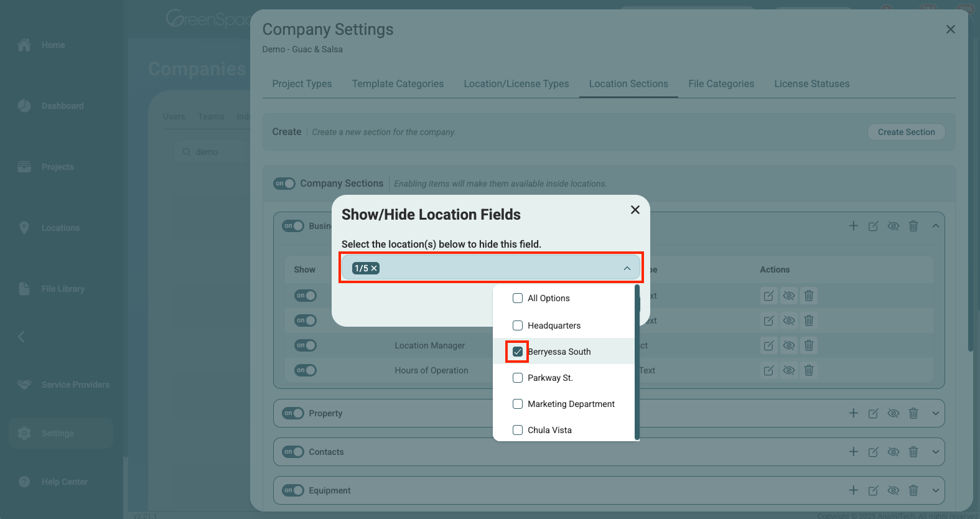The height and width of the screenshot is (519, 980).
Task: Click trash icon in Hours of Operation row
Action: coord(809,370)
